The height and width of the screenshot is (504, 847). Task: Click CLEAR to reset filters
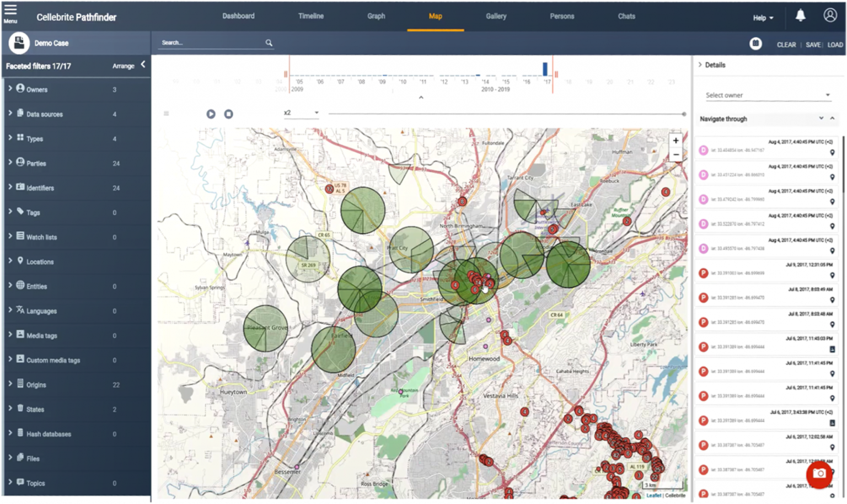786,44
